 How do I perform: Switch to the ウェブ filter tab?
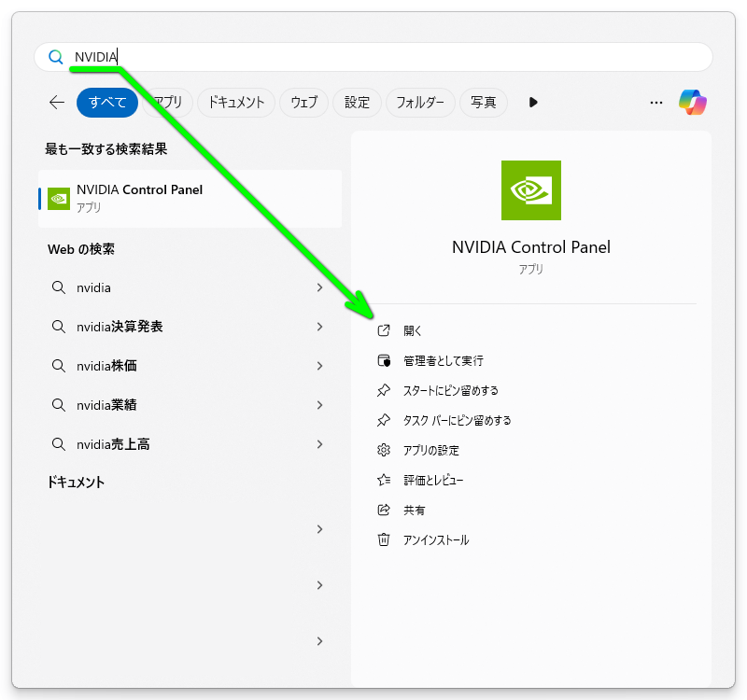(304, 103)
